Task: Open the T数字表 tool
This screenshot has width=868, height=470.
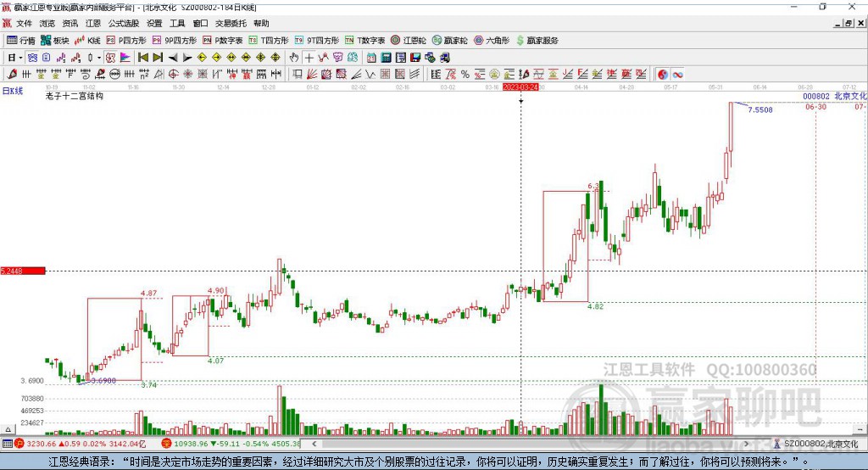Action: click(364, 41)
